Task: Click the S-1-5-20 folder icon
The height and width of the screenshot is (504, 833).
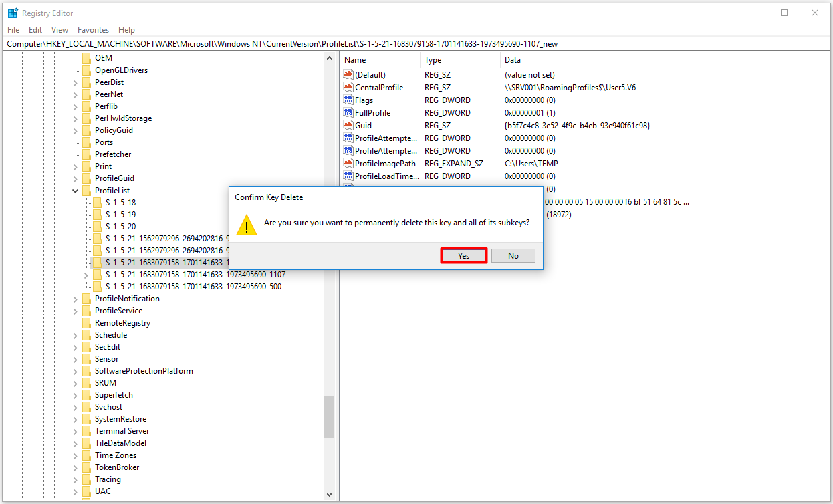Action: (97, 227)
